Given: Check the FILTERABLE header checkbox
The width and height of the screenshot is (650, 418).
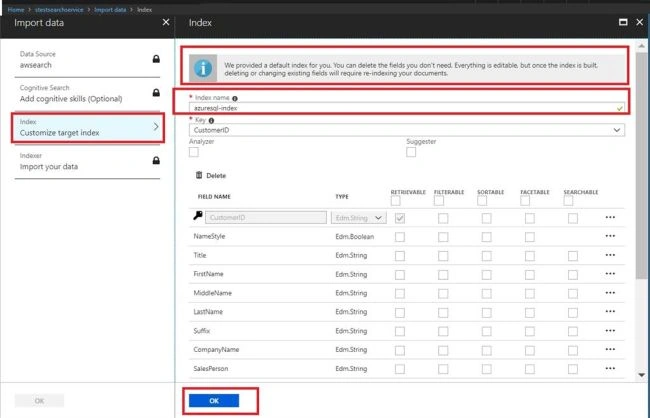Looking at the screenshot, I should (x=439, y=201).
